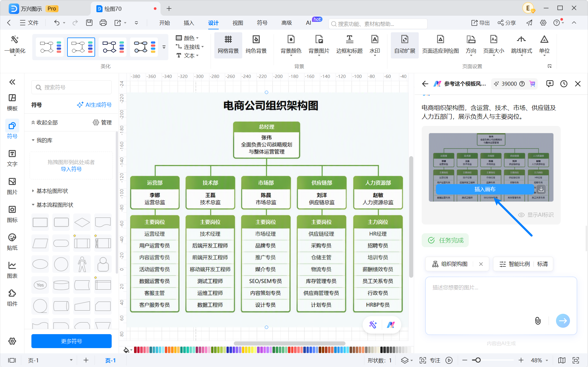
Task: Open the Icons (图标) sidebar panel
Action: coord(12,214)
